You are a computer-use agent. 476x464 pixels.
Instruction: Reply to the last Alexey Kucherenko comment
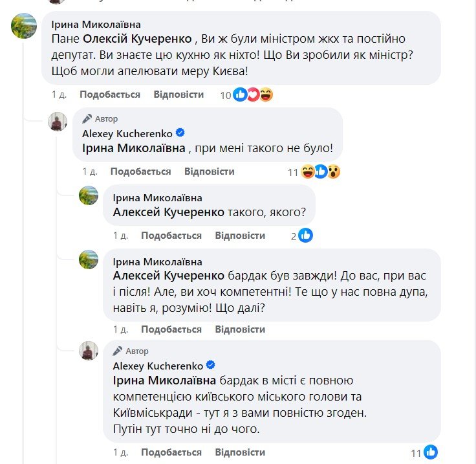pos(240,452)
